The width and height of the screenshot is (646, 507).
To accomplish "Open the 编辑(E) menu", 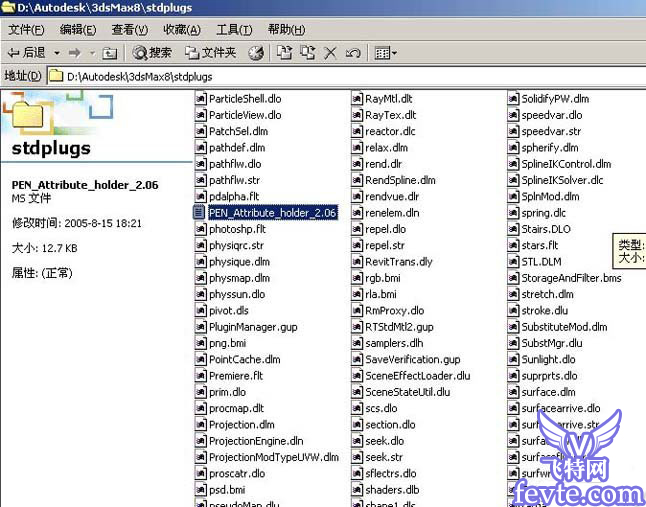I will pos(78,30).
